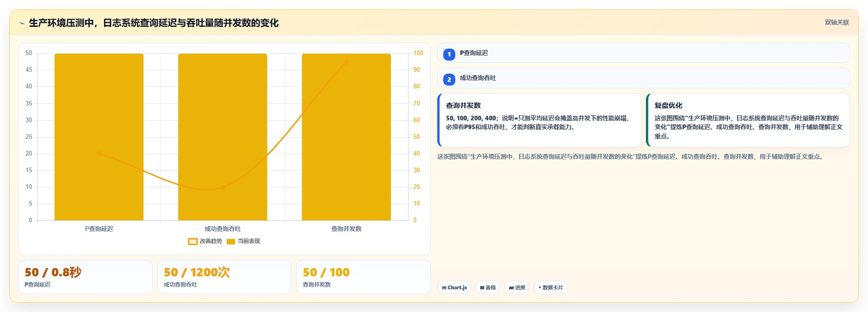Viewport: 868px width, 312px height.
Task: Click the trend line point above 查询并发数
Action: (346, 62)
